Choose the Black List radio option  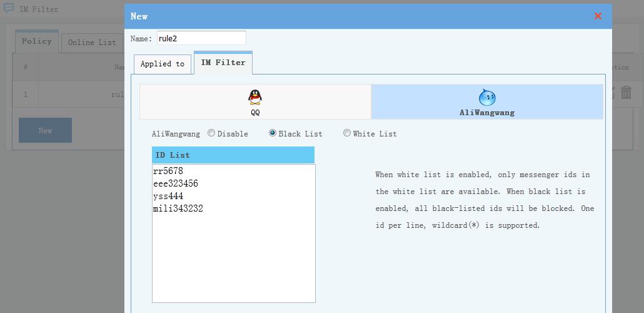tap(273, 133)
